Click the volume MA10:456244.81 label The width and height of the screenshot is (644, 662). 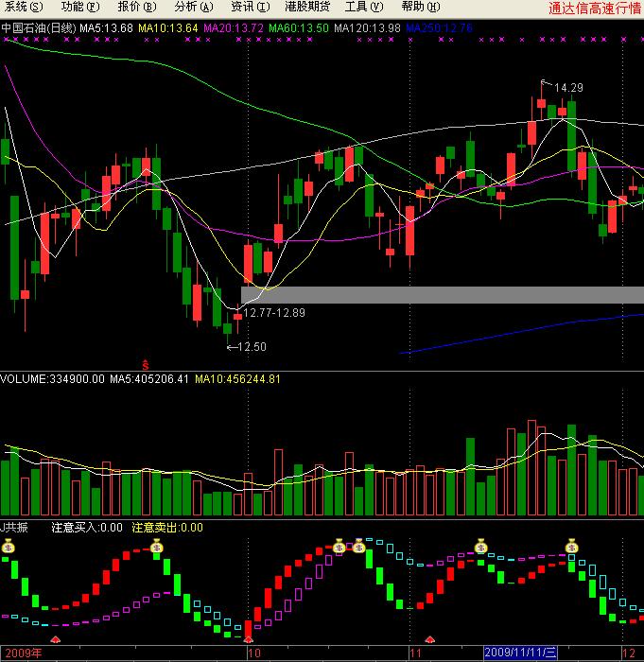pyautogui.click(x=237, y=379)
